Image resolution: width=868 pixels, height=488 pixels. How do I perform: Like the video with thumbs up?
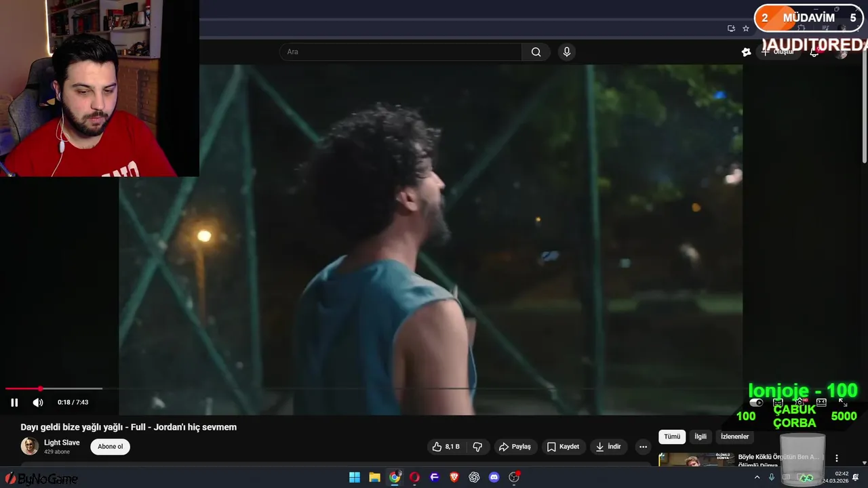tap(446, 447)
